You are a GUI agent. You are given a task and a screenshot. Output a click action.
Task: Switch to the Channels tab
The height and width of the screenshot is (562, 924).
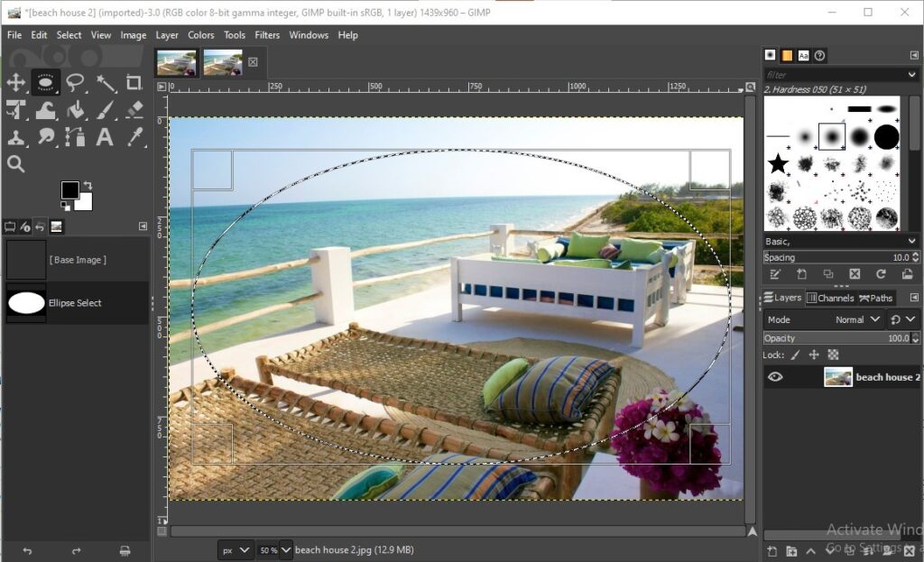[829, 298]
